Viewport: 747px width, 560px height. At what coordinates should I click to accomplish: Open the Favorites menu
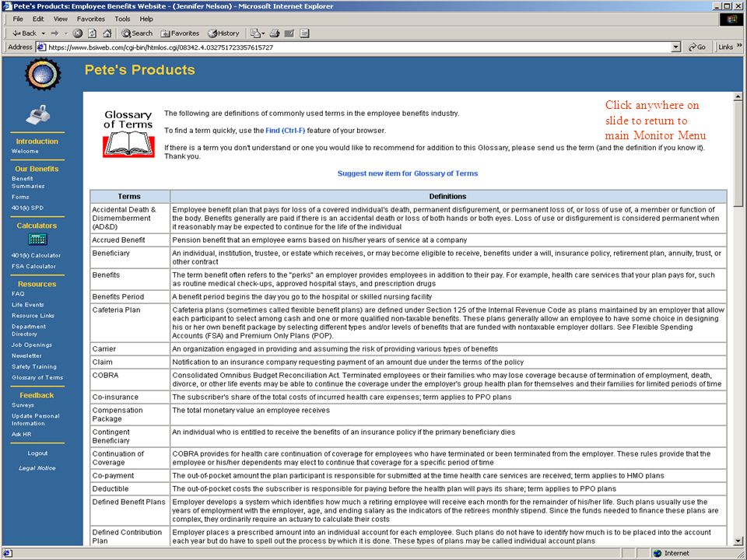tap(91, 19)
